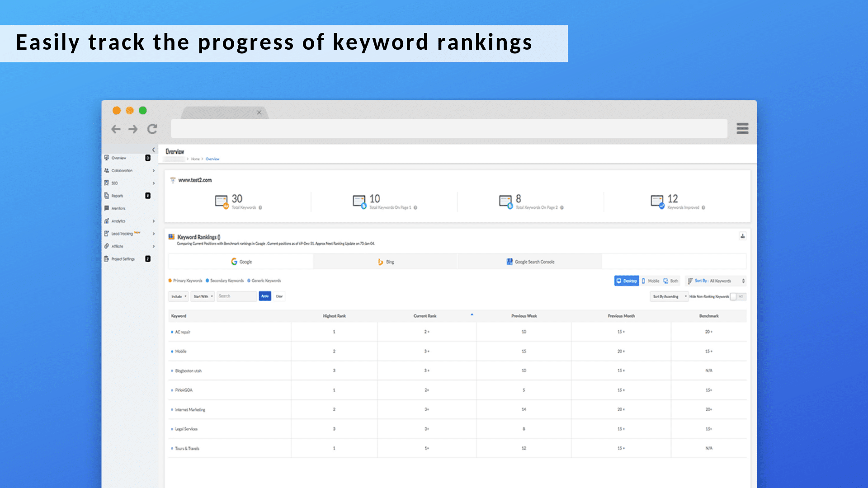Viewport: 868px width, 488px height.
Task: Switch to the Bing tab
Action: tap(386, 262)
